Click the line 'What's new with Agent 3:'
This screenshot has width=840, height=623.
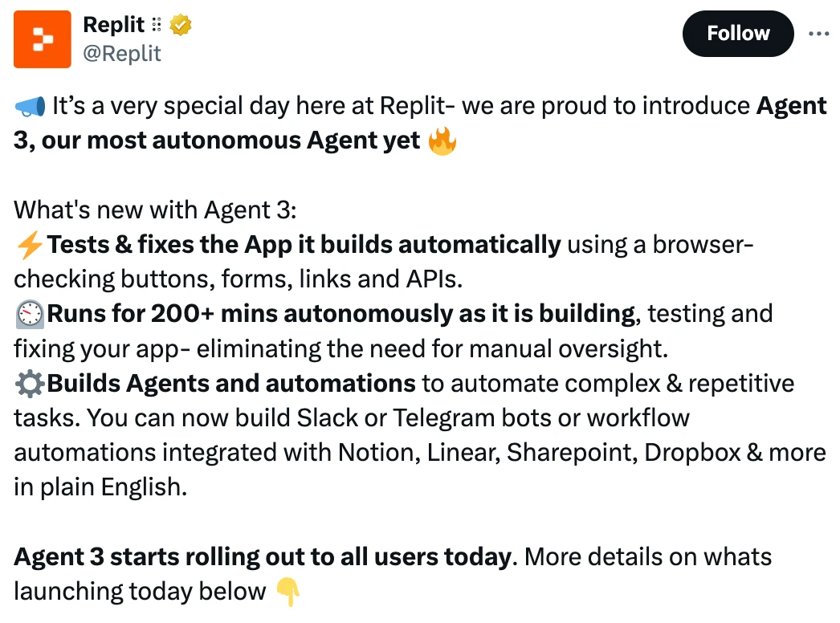coord(155,210)
